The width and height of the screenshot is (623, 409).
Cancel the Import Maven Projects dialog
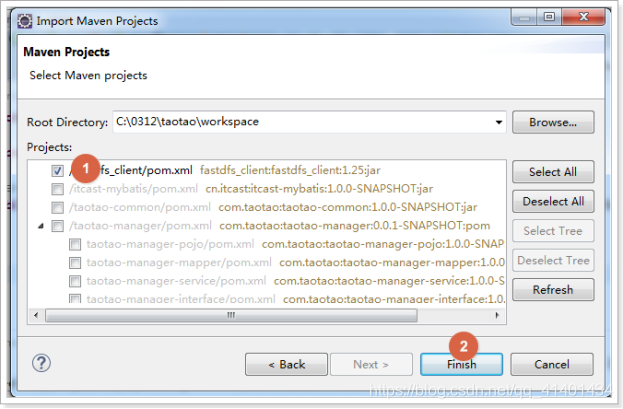(x=552, y=364)
